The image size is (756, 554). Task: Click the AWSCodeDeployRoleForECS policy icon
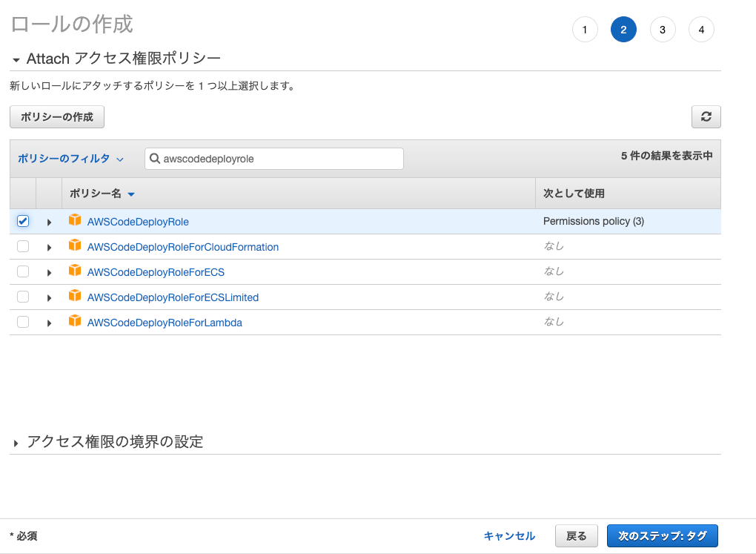click(75, 271)
